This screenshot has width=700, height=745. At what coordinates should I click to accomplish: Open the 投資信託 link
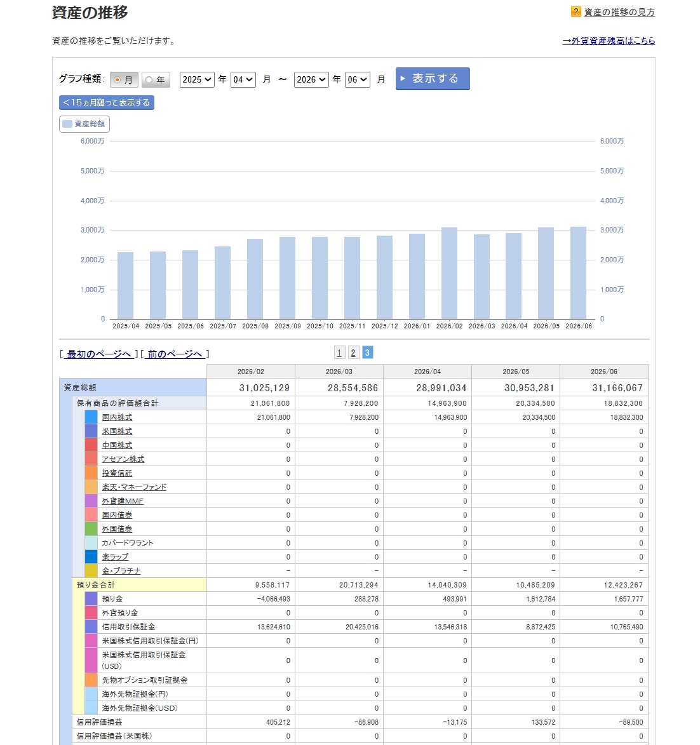(x=117, y=473)
